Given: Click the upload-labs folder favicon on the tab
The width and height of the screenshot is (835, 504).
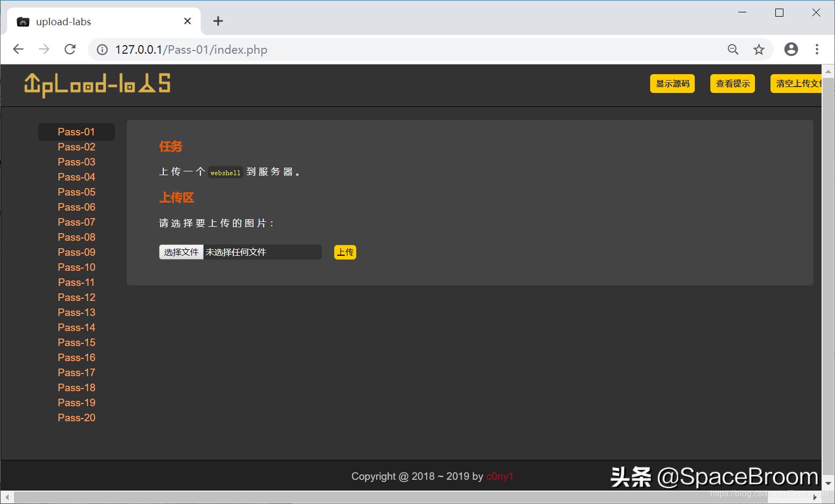Looking at the screenshot, I should pyautogui.click(x=23, y=21).
